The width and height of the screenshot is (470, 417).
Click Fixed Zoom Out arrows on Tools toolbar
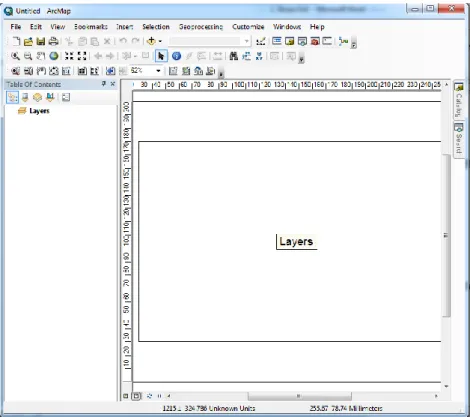(x=82, y=56)
